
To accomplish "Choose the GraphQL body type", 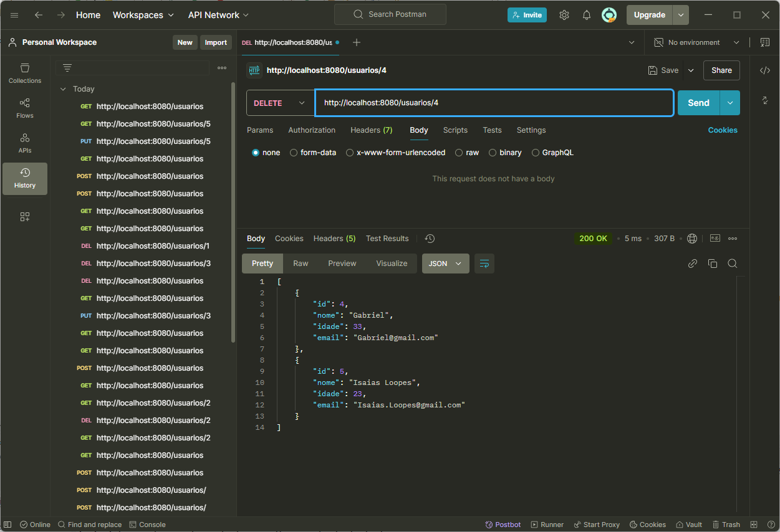I will click(x=536, y=153).
